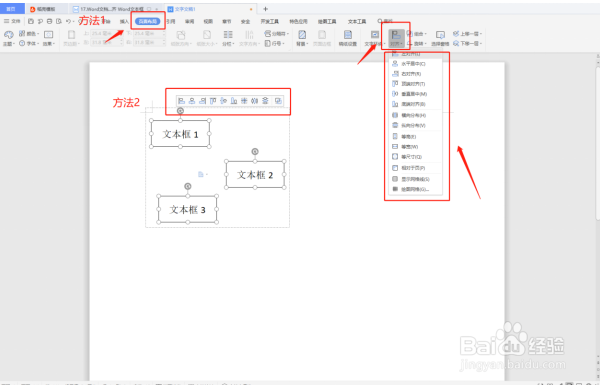Image resolution: width=600 pixels, height=386 pixels.
Task: Open the 行号 line numbers dropdown
Action: 275,44
